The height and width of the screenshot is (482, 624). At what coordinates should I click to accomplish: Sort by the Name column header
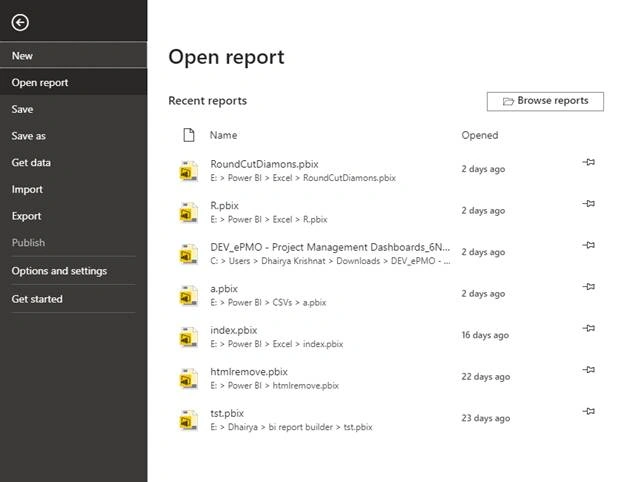223,135
